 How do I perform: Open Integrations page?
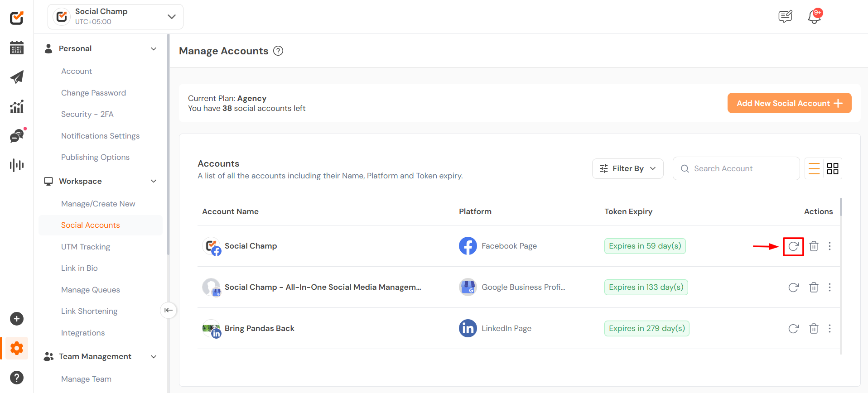pyautogui.click(x=83, y=333)
